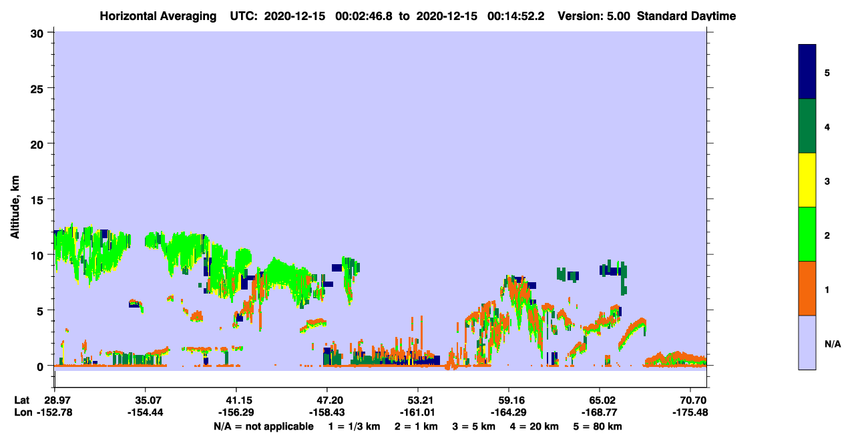Click the colorbar number label 4

[x=827, y=126]
